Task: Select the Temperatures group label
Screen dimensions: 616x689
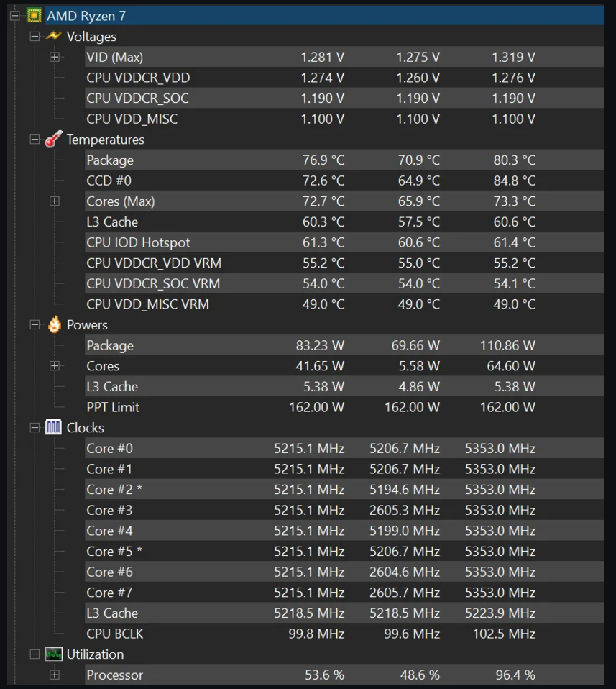Action: point(106,140)
